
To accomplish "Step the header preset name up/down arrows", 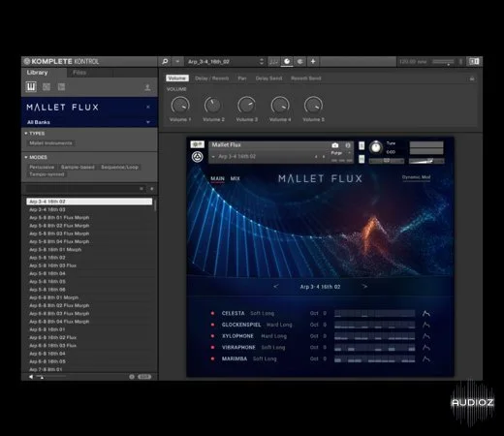I will point(262,61).
